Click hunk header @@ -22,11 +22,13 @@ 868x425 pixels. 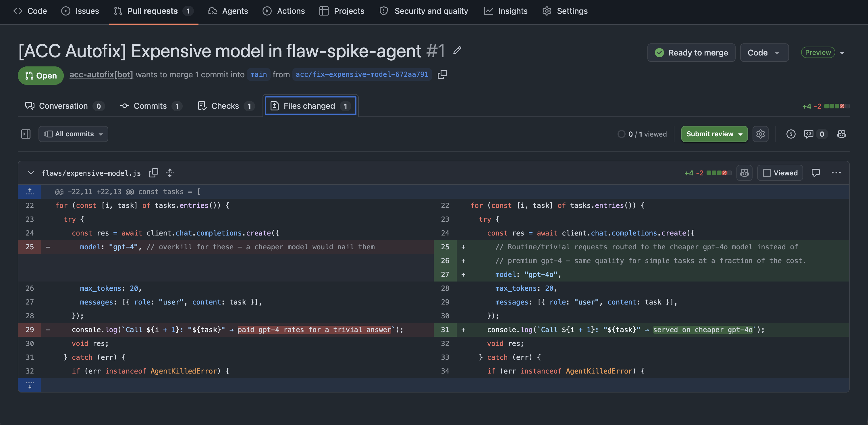coord(127,192)
